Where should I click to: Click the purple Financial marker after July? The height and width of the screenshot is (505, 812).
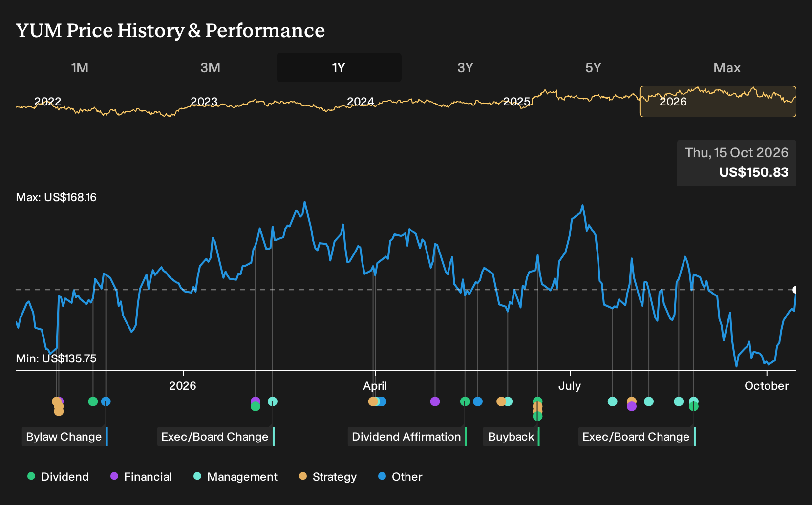point(632,406)
